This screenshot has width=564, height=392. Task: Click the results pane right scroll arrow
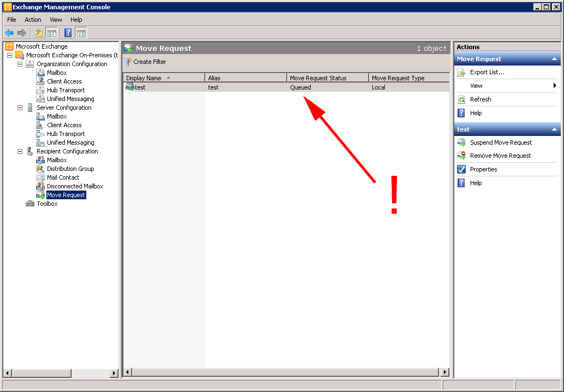[445, 372]
